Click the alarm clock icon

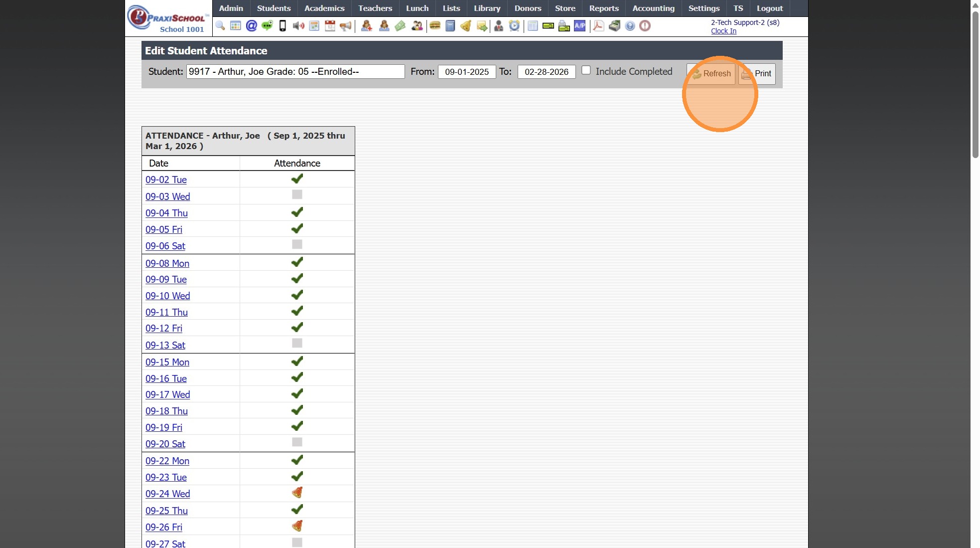point(514,26)
